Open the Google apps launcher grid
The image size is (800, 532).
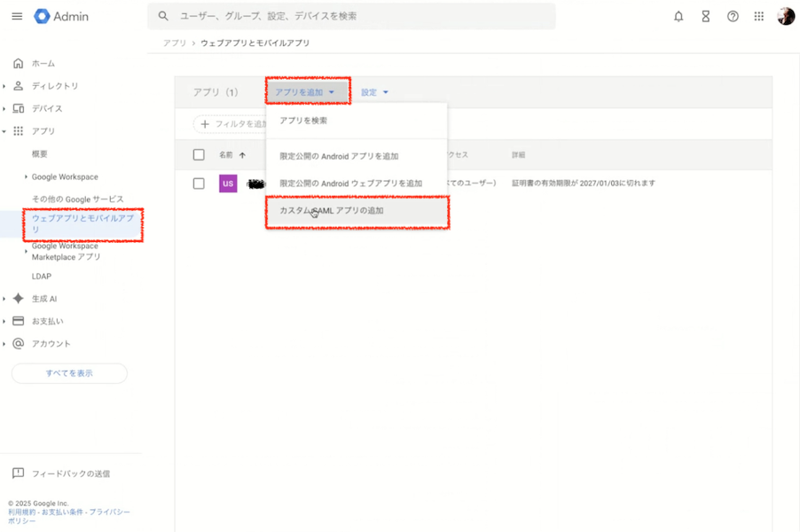(759, 15)
